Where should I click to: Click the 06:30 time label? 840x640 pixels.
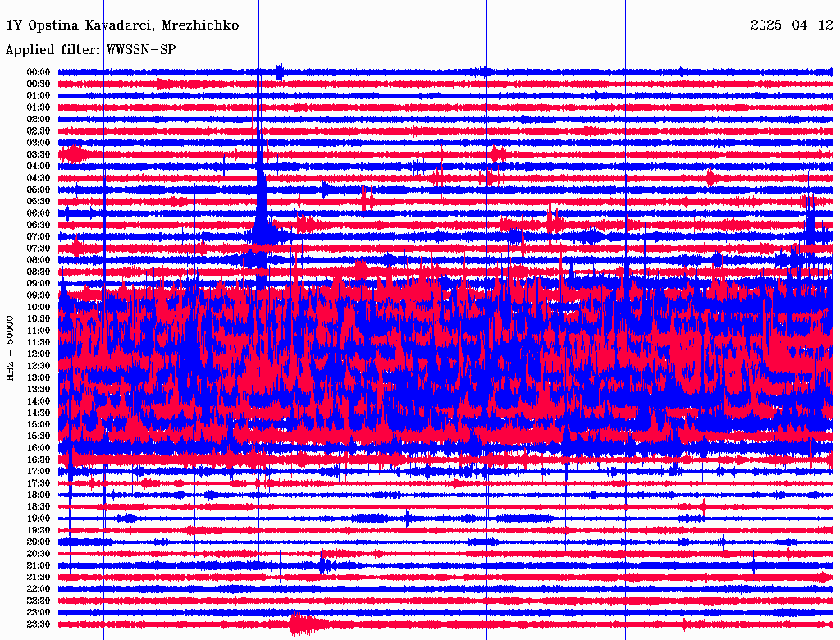[39, 225]
